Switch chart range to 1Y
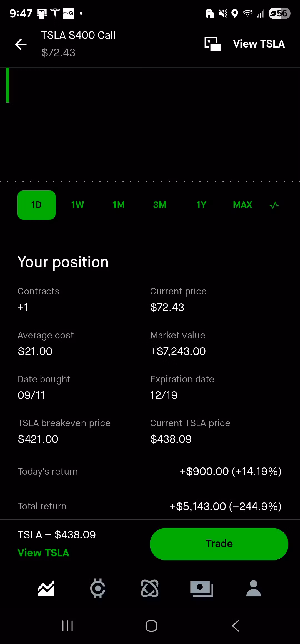Screen dimensions: 300x644 [201, 205]
